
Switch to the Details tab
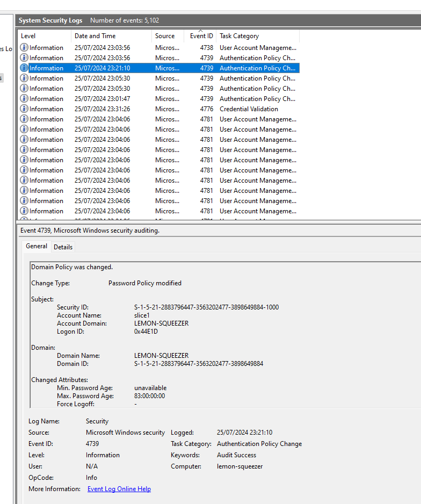63,247
